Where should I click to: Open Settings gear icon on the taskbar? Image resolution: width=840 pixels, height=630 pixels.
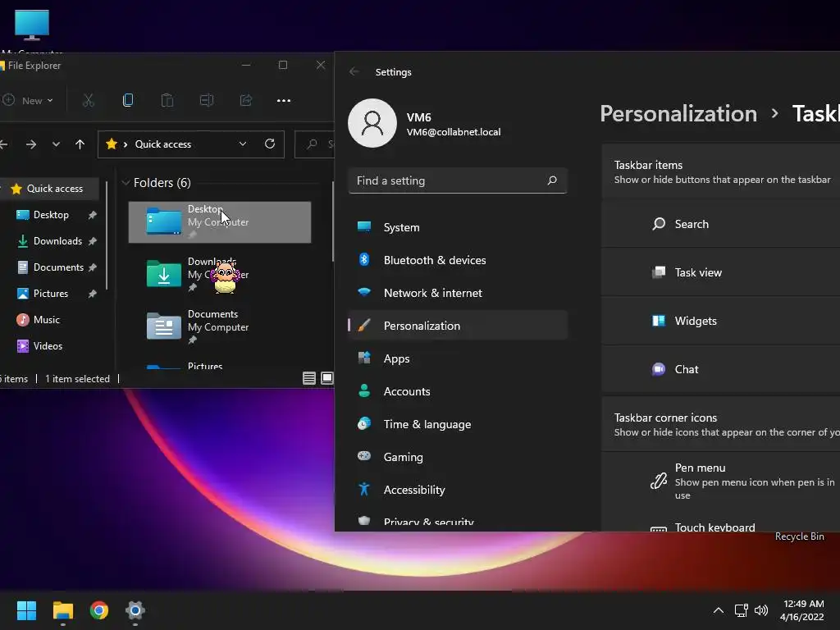pyautogui.click(x=135, y=610)
